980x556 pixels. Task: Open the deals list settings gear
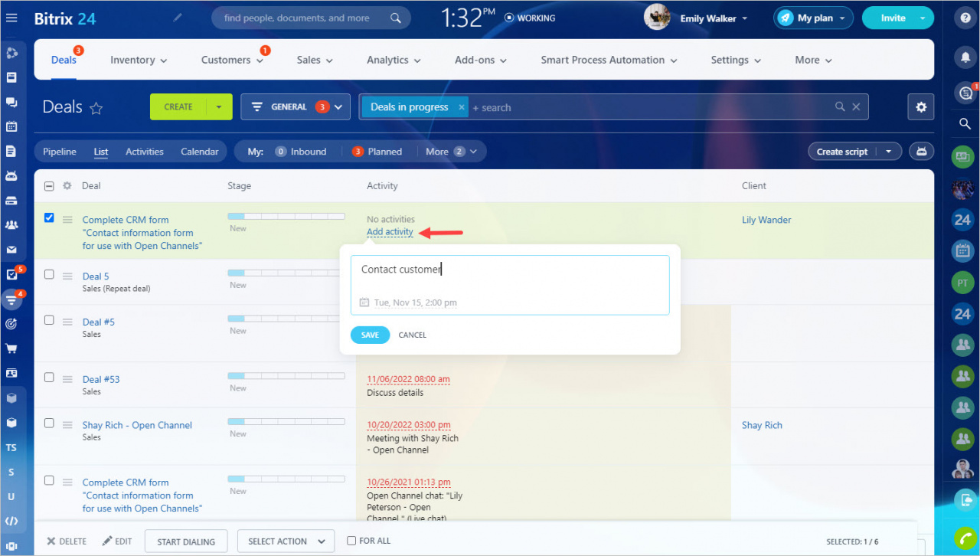[921, 107]
